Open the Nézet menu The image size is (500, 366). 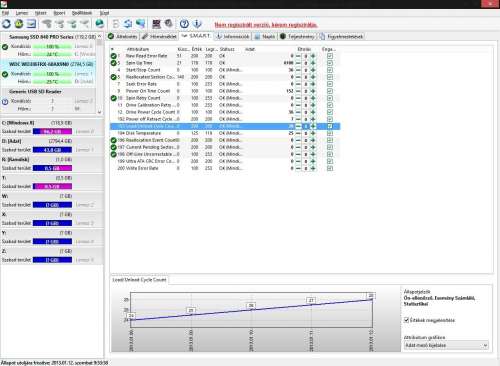click(41, 13)
